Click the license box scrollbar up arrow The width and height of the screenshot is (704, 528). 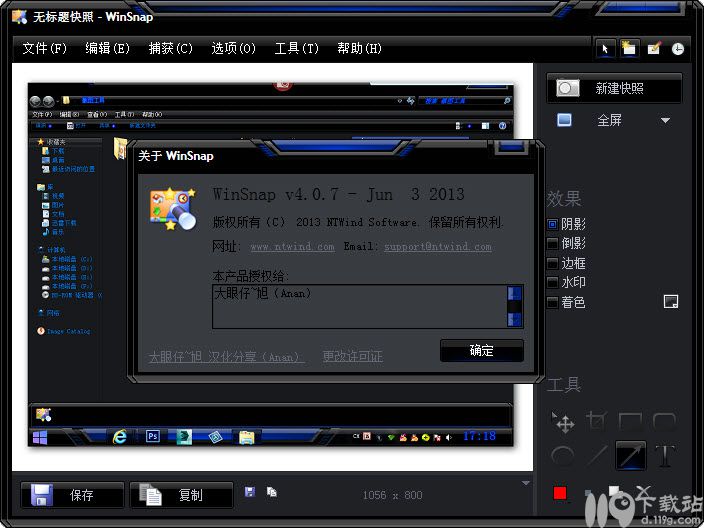pos(515,293)
